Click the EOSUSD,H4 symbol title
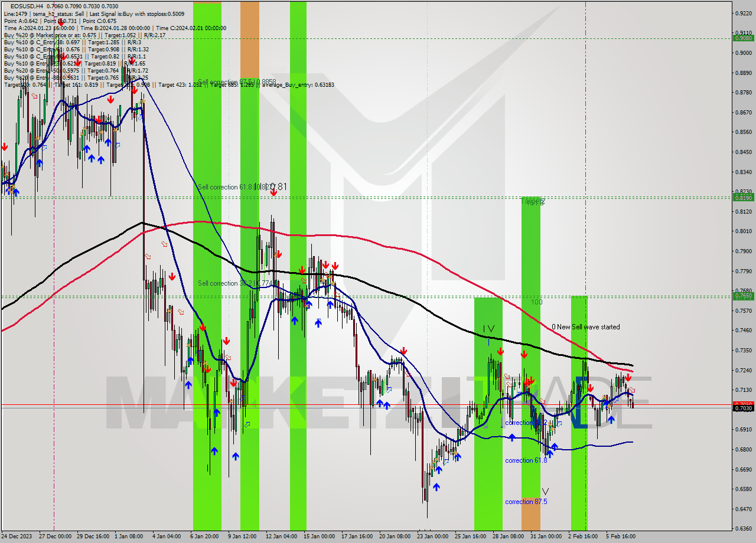Image resolution: width=756 pixels, height=543 pixels. click(27, 5)
